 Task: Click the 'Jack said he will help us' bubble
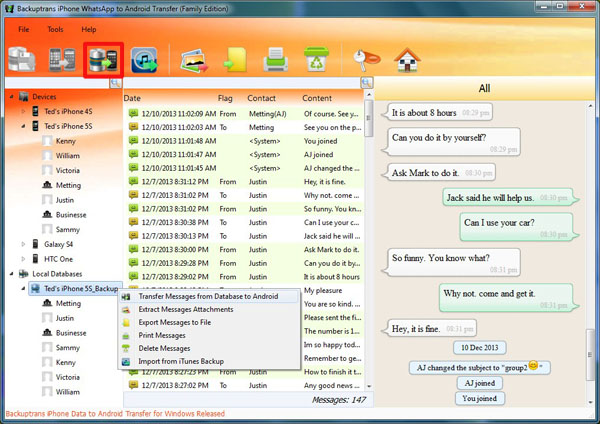click(510, 198)
